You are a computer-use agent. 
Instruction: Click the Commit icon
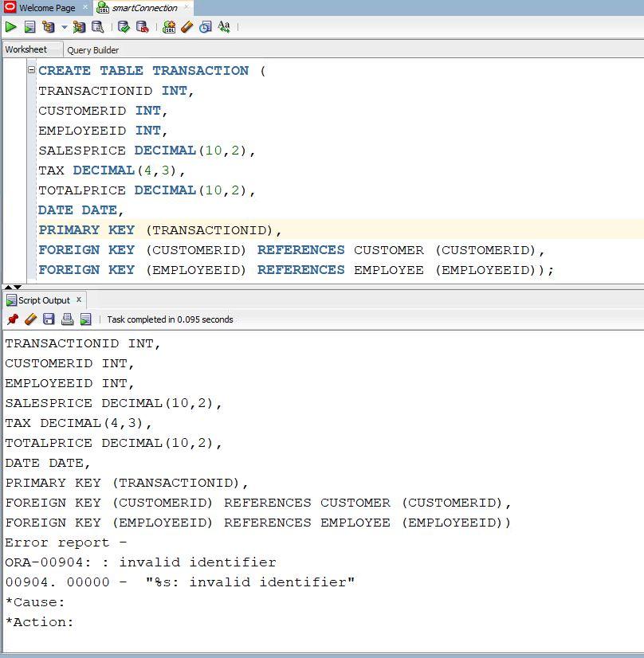tap(124, 27)
